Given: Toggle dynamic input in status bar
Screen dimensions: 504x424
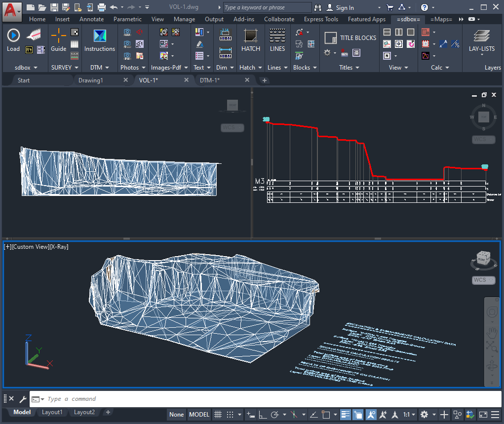Looking at the screenshot, I should pos(251,415).
